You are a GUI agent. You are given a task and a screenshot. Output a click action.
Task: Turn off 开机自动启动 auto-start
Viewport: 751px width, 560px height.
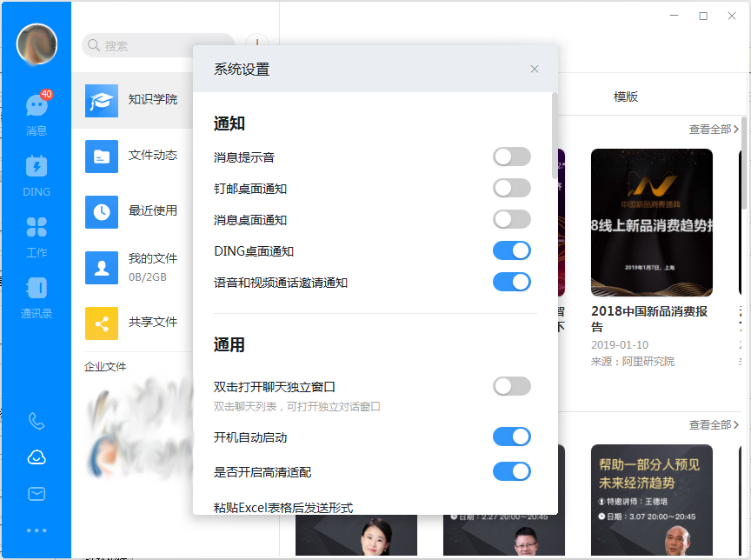pyautogui.click(x=512, y=437)
